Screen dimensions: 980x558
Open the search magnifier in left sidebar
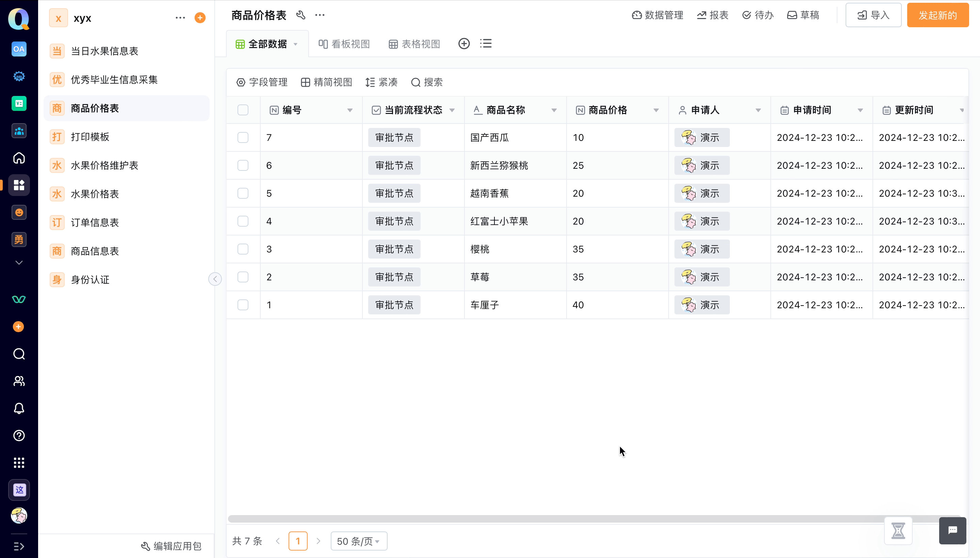[x=19, y=354]
